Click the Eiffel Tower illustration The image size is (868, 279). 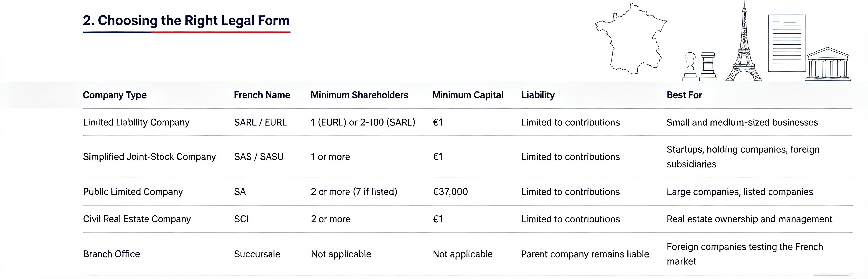(x=744, y=41)
